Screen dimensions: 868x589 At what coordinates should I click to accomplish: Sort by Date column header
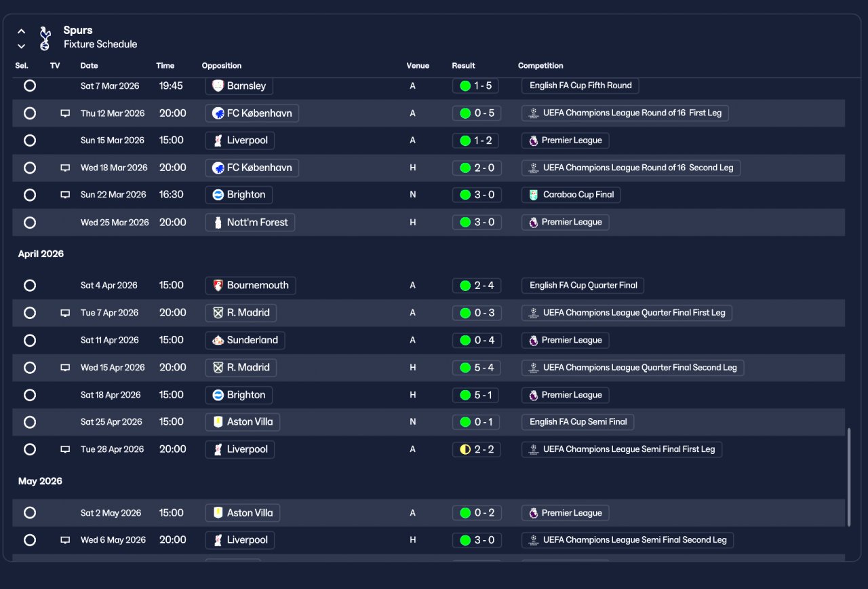coord(89,66)
